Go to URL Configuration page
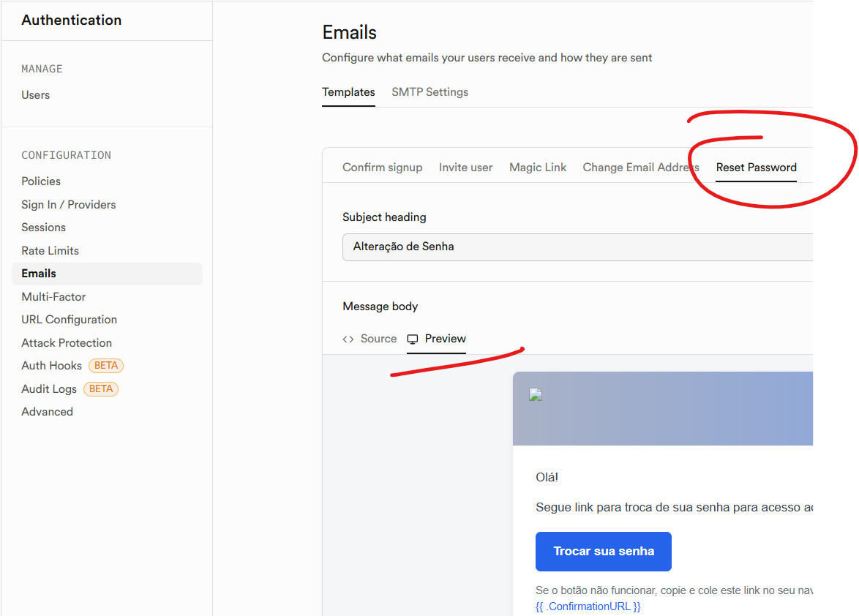859x616 pixels. [70, 320]
